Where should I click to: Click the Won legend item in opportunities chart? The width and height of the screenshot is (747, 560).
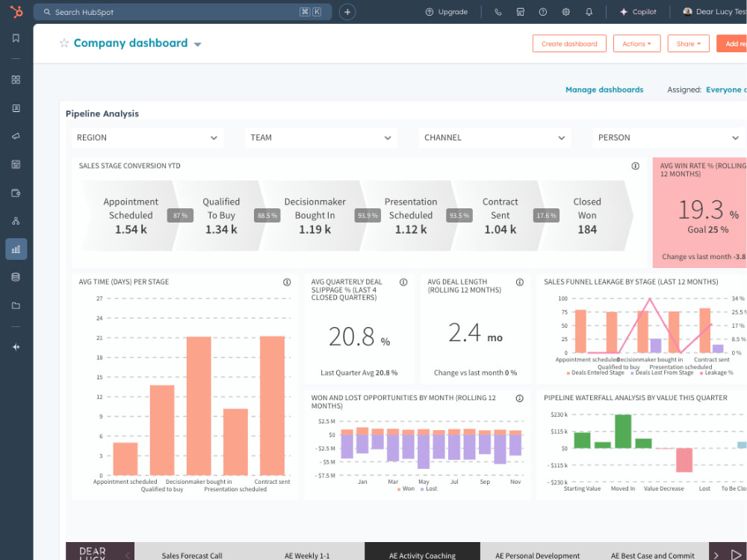pyautogui.click(x=406, y=489)
